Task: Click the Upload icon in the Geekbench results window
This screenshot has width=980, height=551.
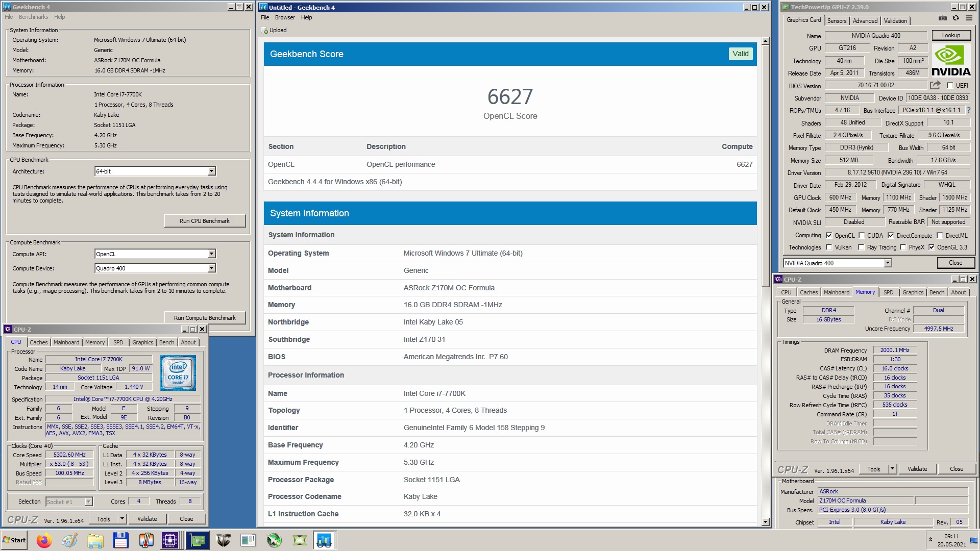Action: [264, 30]
